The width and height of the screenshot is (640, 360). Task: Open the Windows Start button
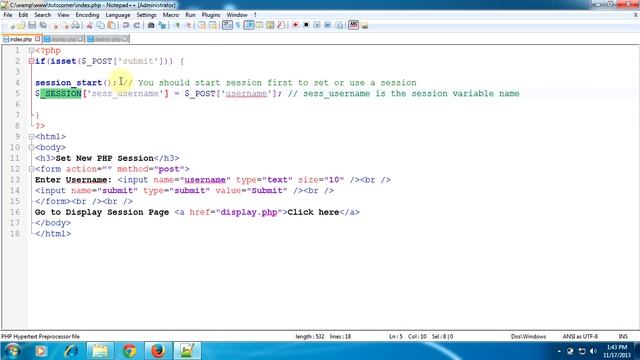point(13,351)
